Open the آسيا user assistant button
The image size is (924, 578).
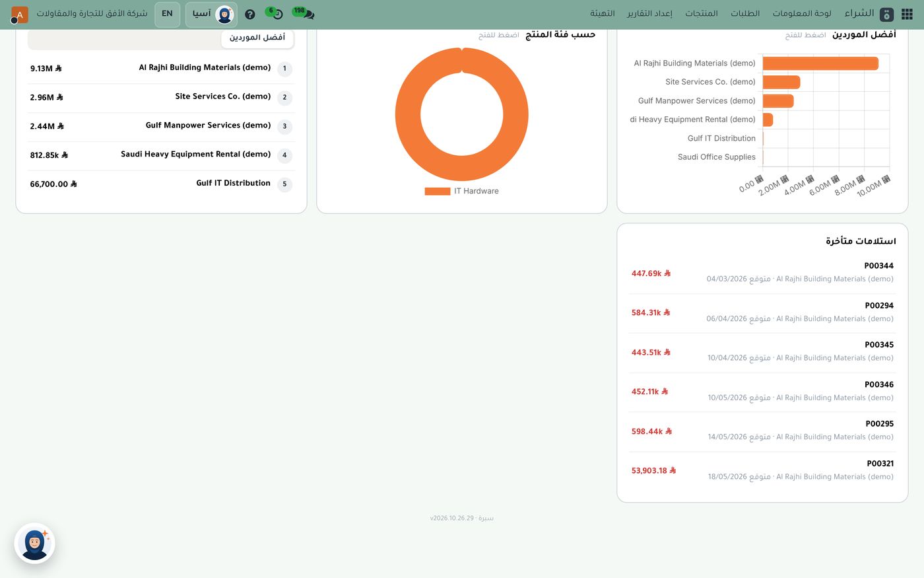211,14
